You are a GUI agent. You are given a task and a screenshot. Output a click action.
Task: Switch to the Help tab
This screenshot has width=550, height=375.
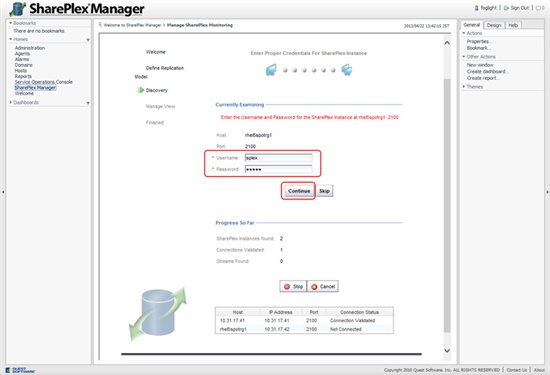(513, 25)
